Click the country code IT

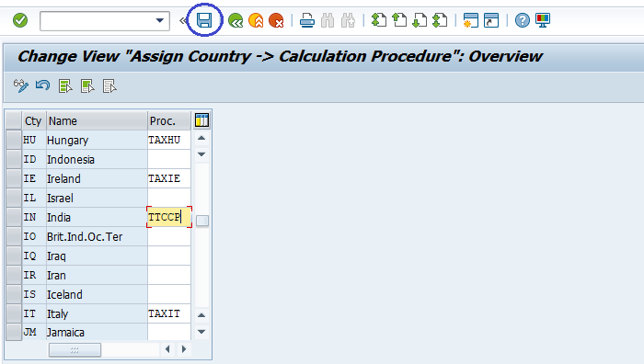point(29,313)
